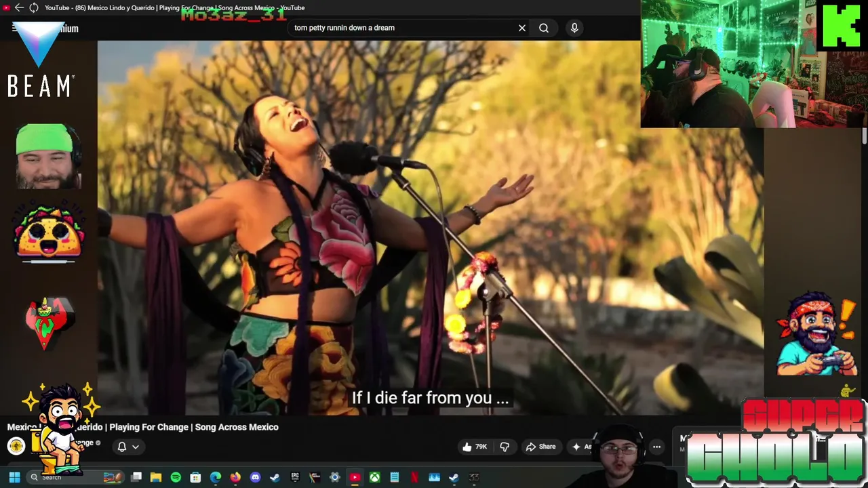Click the video title 'Playing For Change | Song Across Mexico'

click(x=194, y=427)
